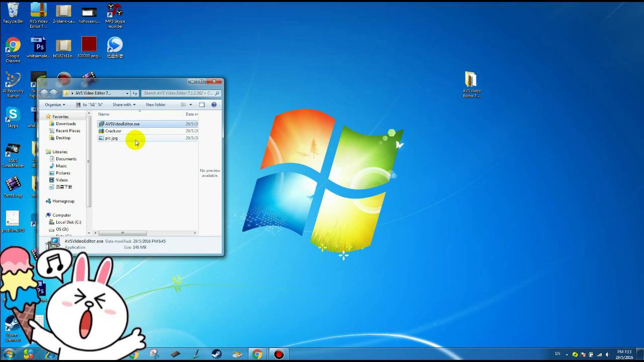644x362 pixels.
Task: Select the pic.jpg file
Action: coord(147,138)
